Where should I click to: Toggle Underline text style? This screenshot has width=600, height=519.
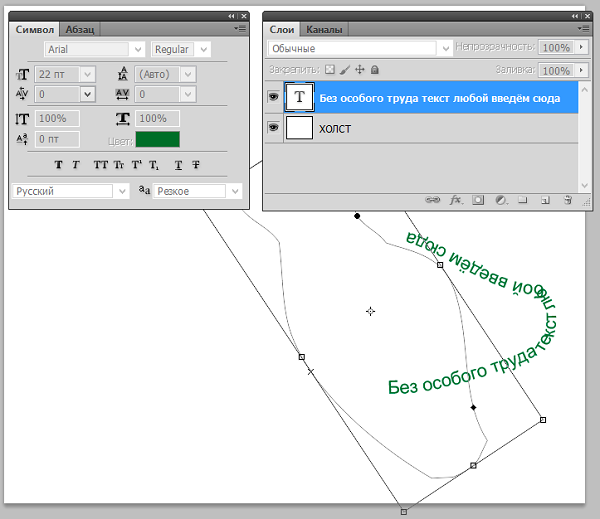click(178, 165)
